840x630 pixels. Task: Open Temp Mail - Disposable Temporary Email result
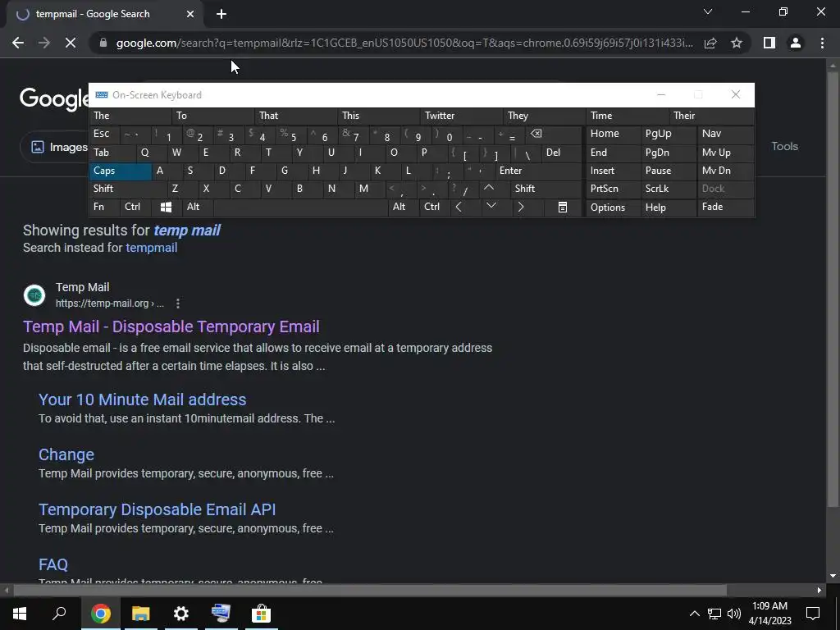[171, 326]
